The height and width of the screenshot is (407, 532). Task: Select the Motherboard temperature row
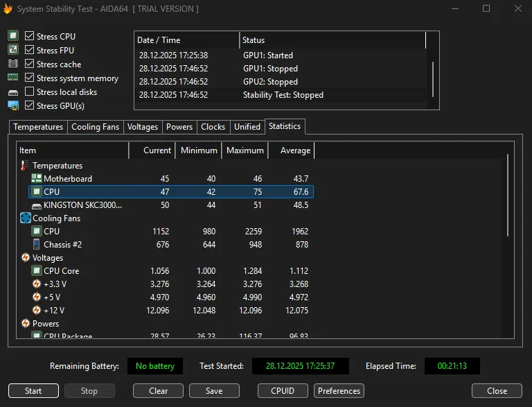tap(171, 178)
